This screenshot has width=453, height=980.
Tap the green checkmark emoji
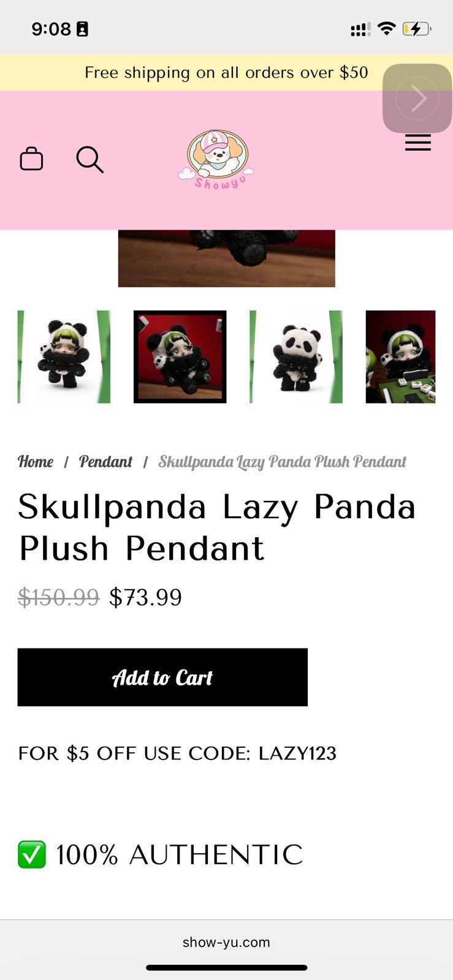pos(32,854)
